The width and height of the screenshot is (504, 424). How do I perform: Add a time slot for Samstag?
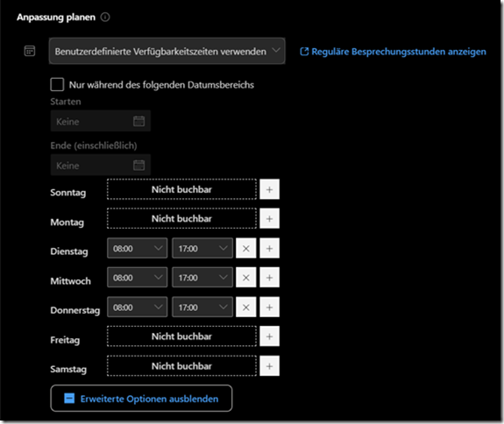[269, 366]
